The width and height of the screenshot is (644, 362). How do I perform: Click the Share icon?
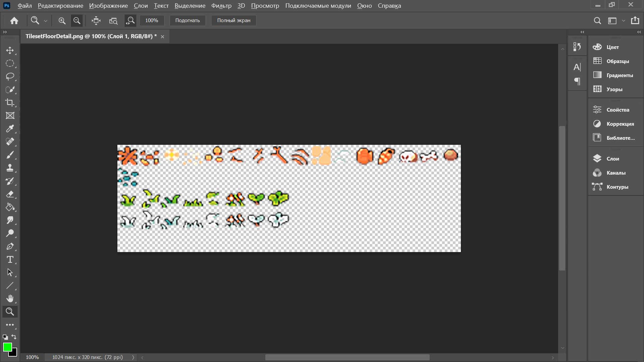[x=635, y=20]
